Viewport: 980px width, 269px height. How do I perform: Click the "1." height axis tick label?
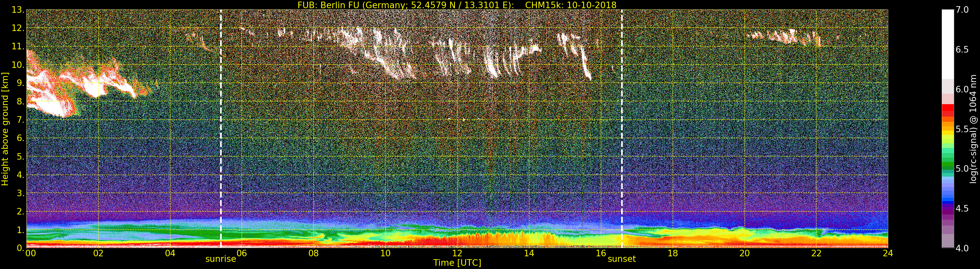coord(20,230)
